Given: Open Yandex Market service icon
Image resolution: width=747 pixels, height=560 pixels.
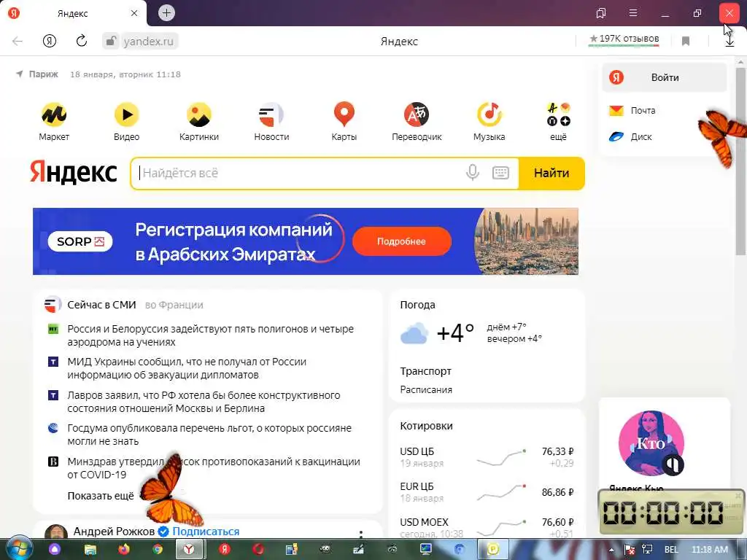Looking at the screenshot, I should (x=54, y=114).
